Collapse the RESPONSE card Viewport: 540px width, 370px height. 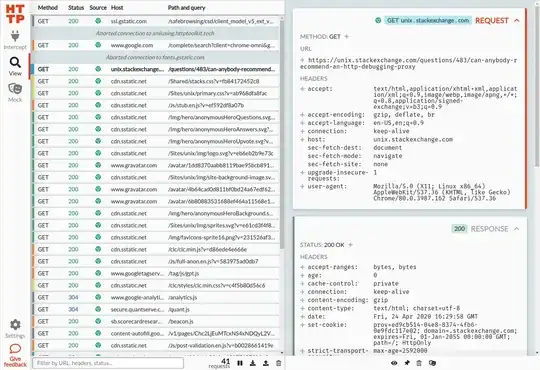point(517,229)
